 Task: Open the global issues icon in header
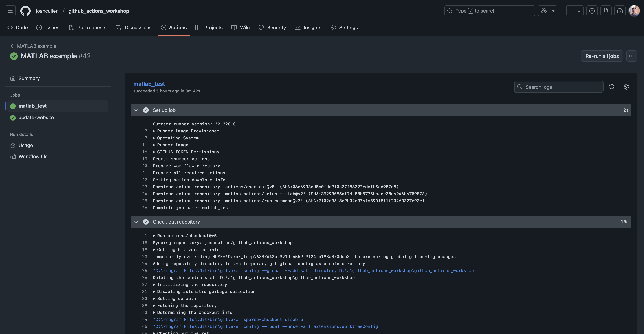592,11
